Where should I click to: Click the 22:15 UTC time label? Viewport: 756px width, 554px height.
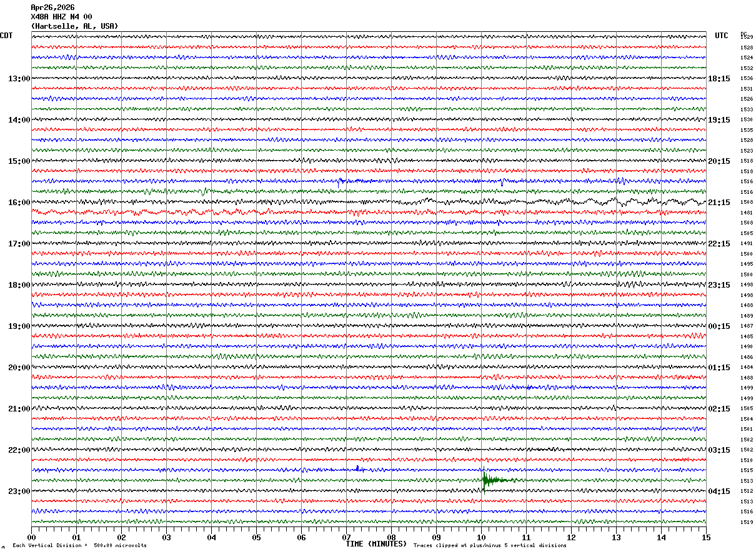click(719, 244)
